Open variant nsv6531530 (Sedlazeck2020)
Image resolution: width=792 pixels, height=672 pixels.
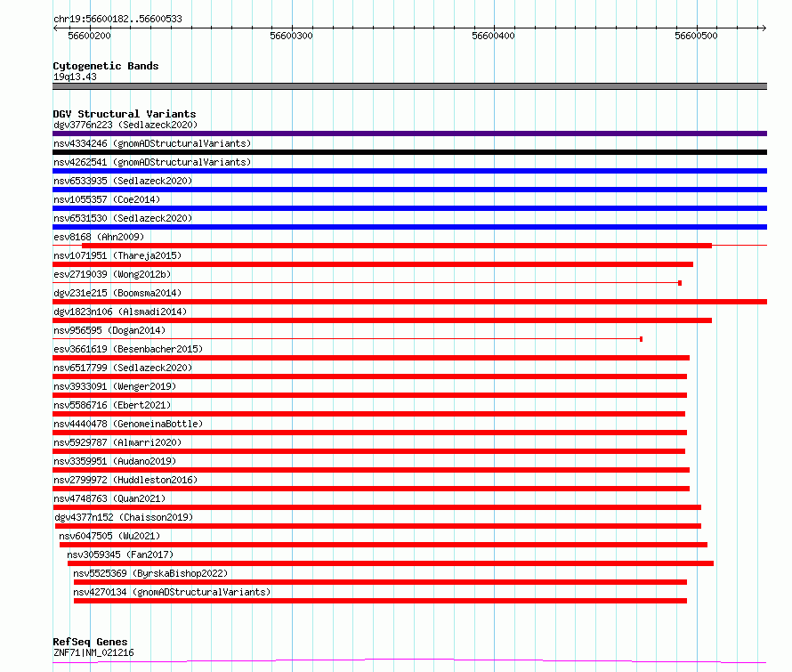123,218
